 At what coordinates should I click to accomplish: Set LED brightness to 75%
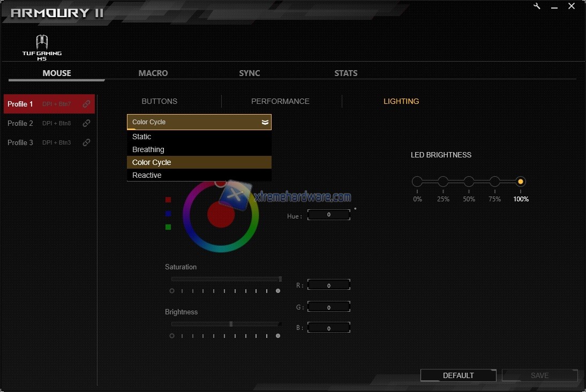[x=495, y=182]
